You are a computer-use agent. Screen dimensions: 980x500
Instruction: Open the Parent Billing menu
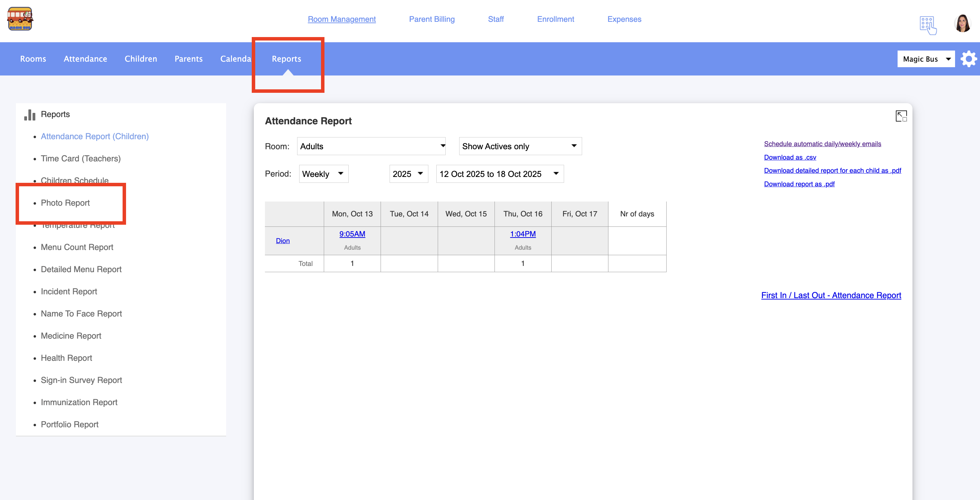(431, 19)
